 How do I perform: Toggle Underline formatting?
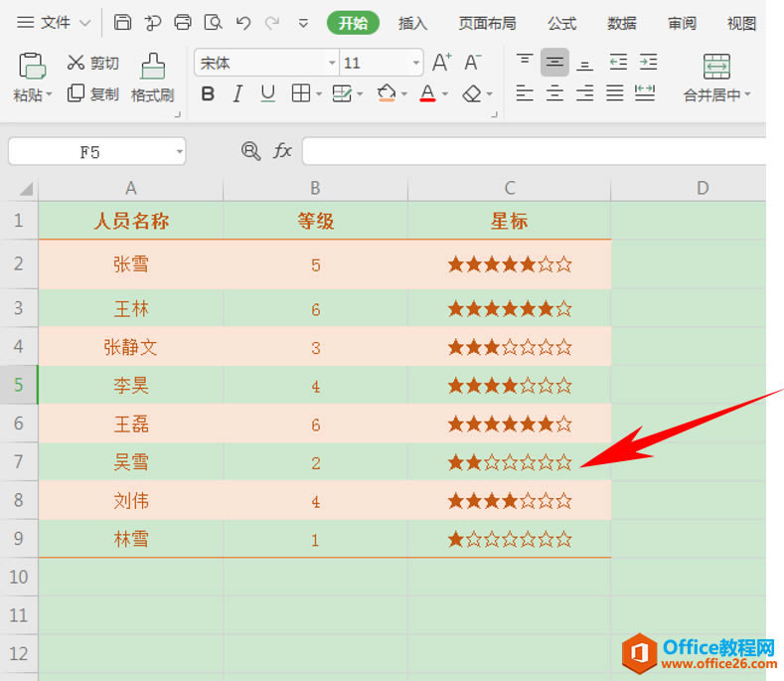(268, 93)
